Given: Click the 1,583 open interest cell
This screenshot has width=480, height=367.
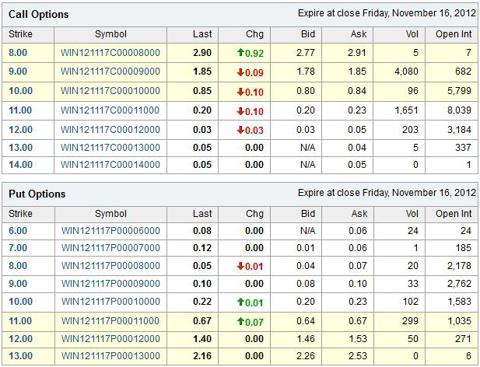Looking at the screenshot, I should click(459, 302).
